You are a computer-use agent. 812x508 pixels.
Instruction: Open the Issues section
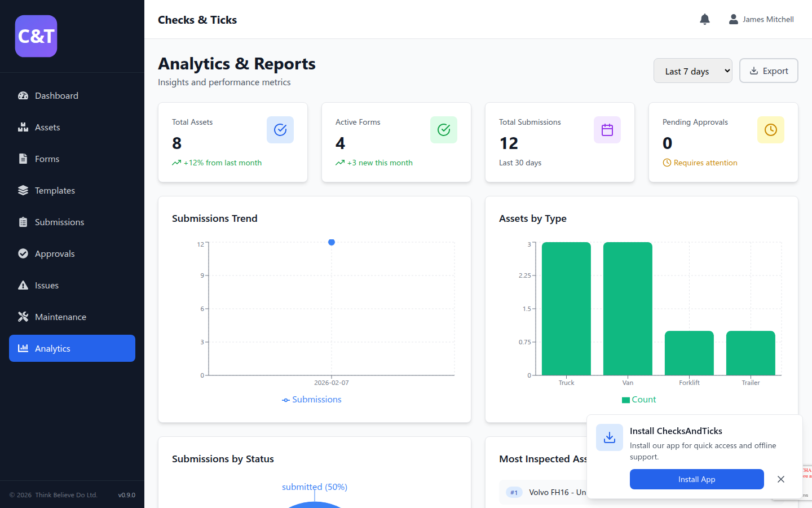(47, 285)
